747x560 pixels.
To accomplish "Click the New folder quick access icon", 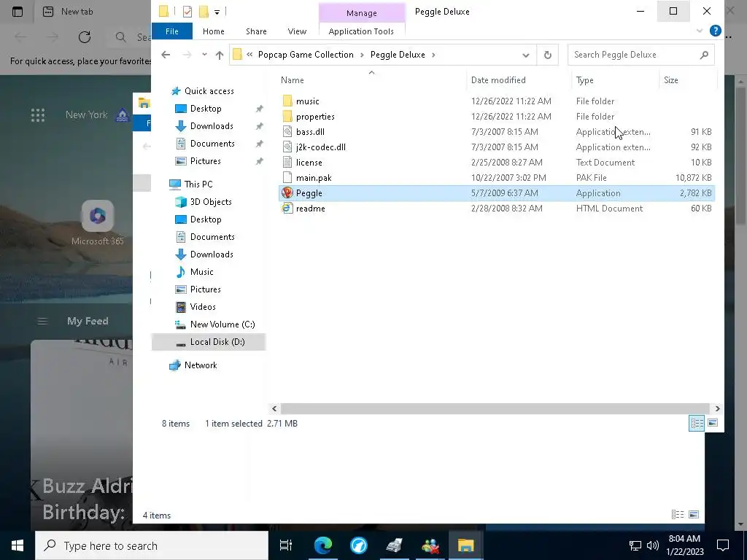I will (x=204, y=12).
